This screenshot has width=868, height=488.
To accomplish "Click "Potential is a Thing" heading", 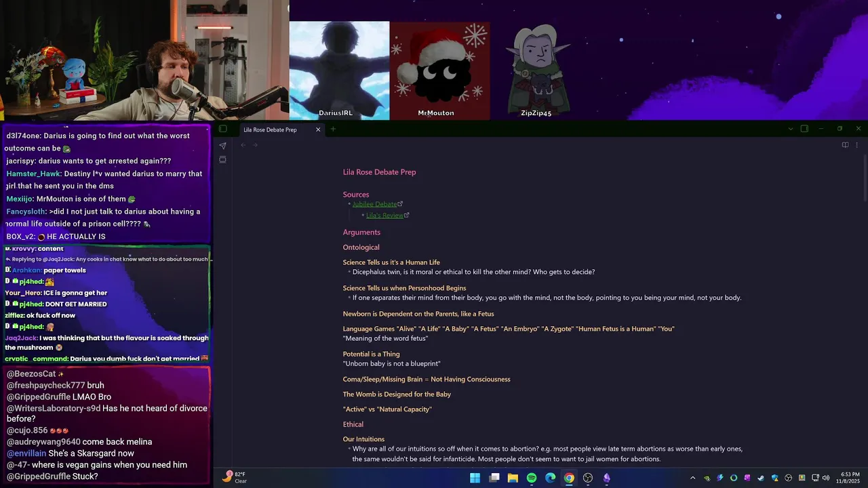I will (371, 354).
